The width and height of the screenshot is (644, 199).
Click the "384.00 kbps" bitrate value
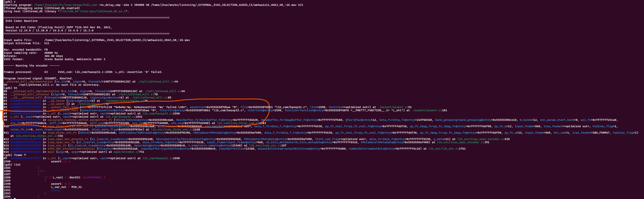(54, 56)
